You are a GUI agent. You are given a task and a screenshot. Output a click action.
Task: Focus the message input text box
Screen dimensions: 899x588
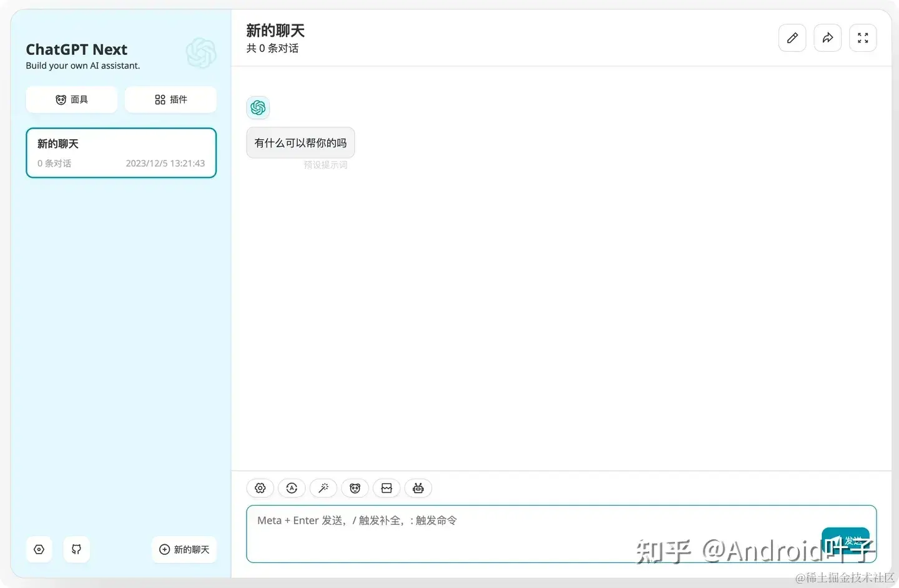pos(561,534)
